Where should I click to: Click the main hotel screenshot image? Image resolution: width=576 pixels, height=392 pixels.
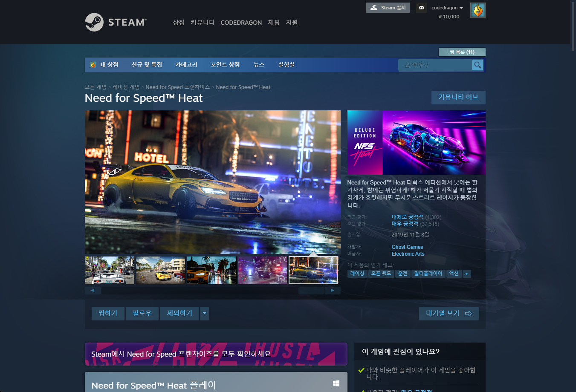213,182
